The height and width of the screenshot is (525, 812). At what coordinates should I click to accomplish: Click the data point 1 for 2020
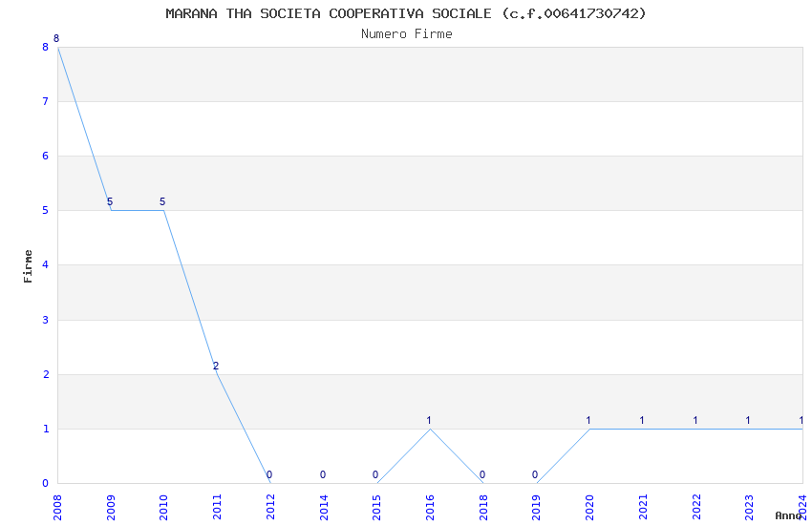(588, 421)
